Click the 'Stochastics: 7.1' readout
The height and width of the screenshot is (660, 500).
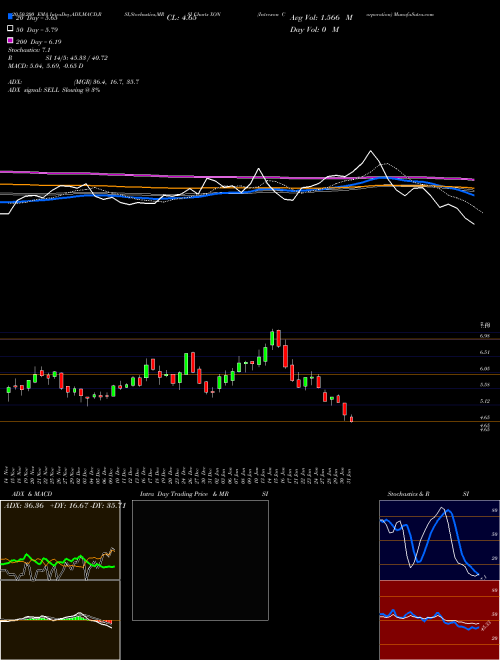pyautogui.click(x=29, y=50)
